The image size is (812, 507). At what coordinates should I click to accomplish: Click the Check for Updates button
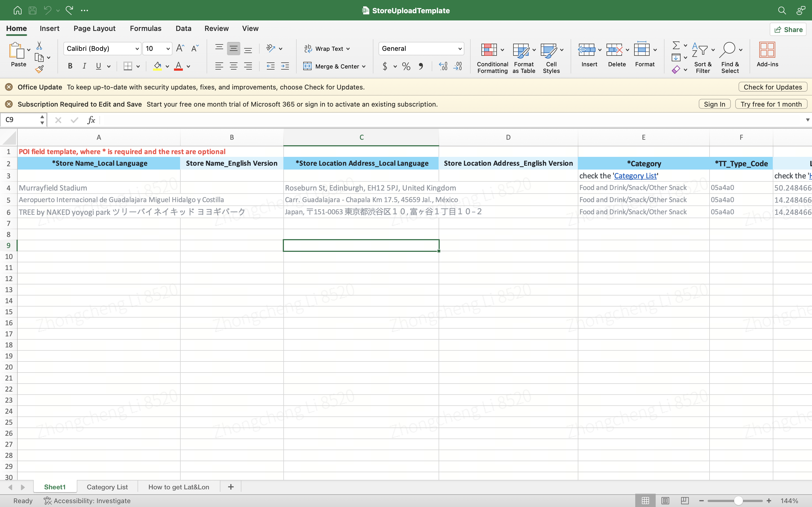(x=773, y=87)
